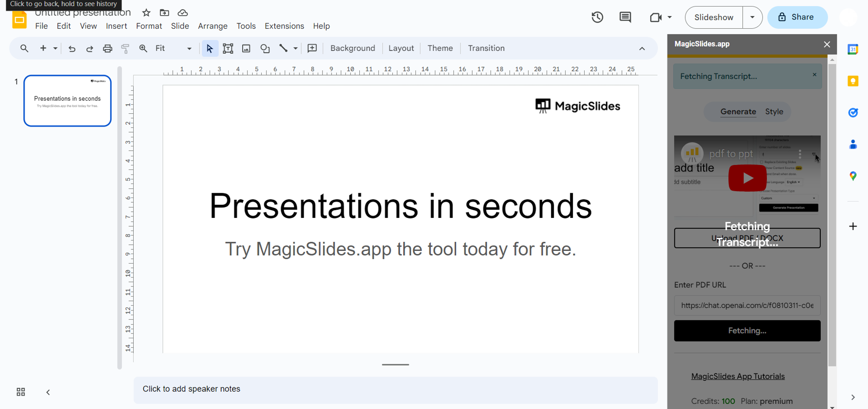Open Google Tasks side panel icon
The image size is (868, 409).
coord(853,112)
